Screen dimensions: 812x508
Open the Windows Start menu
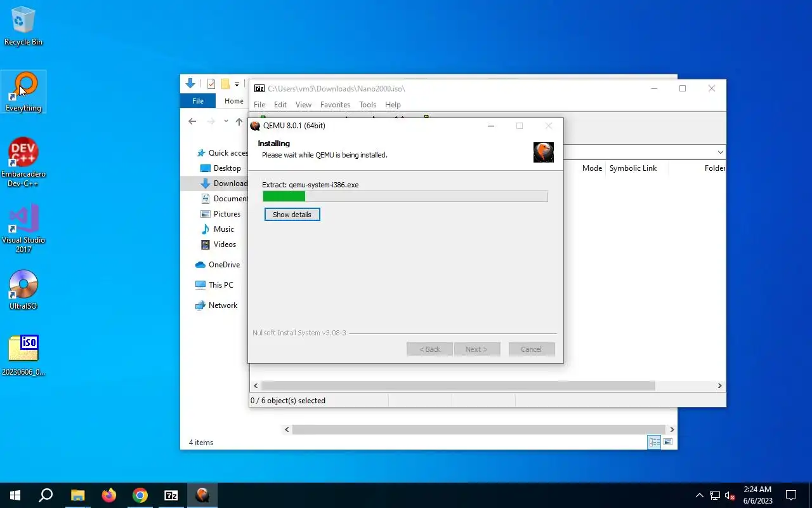coord(15,495)
